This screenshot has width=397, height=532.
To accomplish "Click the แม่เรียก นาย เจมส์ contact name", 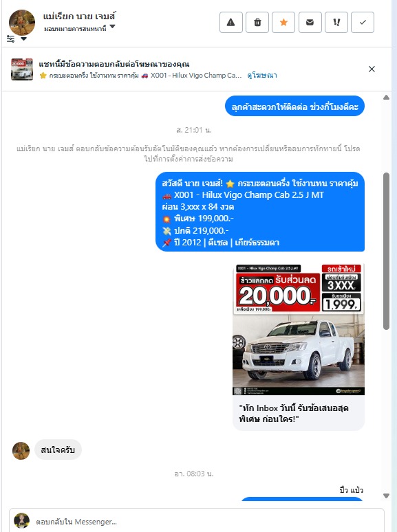I will tap(79, 16).
